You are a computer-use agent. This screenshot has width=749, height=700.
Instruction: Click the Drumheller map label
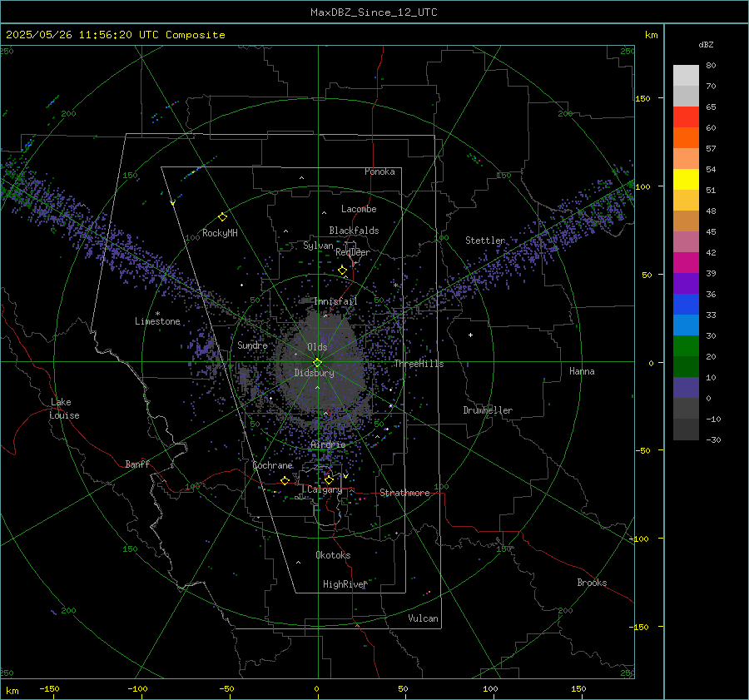488,410
